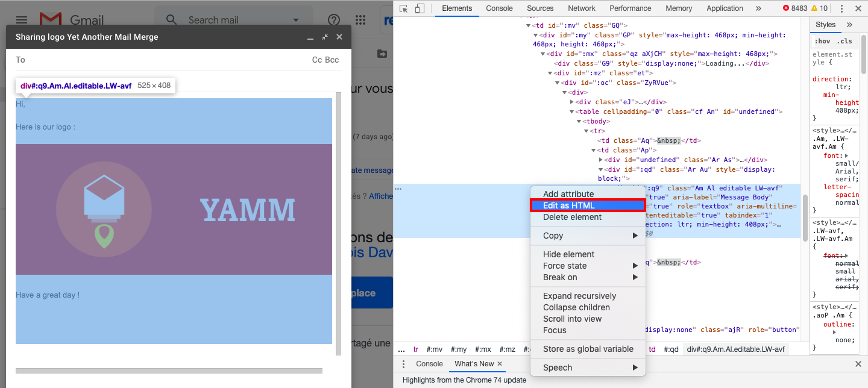Toggle the :hov element state panel

click(x=822, y=41)
